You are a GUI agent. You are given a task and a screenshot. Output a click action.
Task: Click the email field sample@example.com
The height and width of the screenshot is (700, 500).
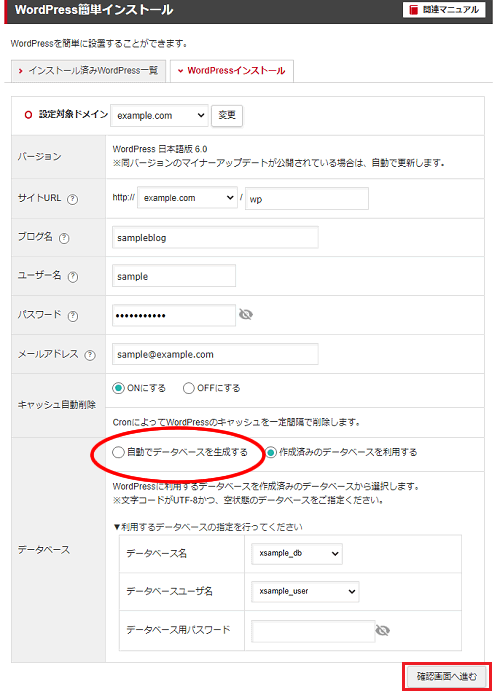point(215,354)
